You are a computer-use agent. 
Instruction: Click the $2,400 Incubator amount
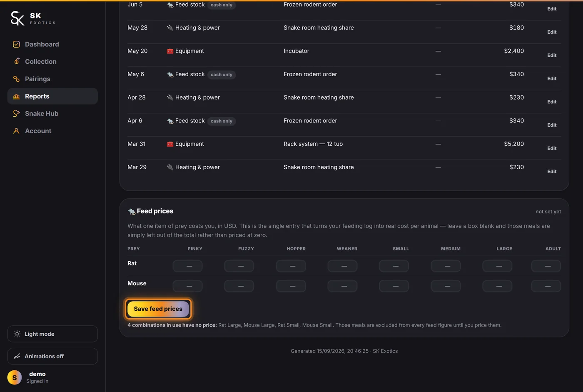pos(514,51)
